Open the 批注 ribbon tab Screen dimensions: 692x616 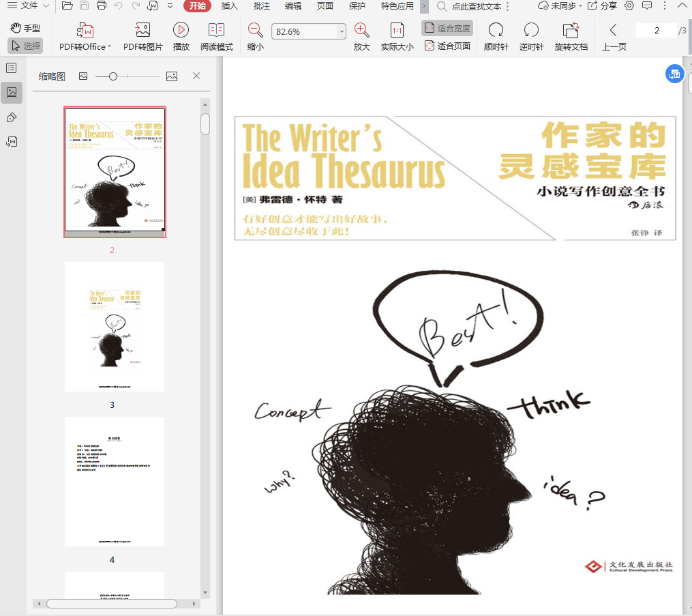[x=261, y=6]
